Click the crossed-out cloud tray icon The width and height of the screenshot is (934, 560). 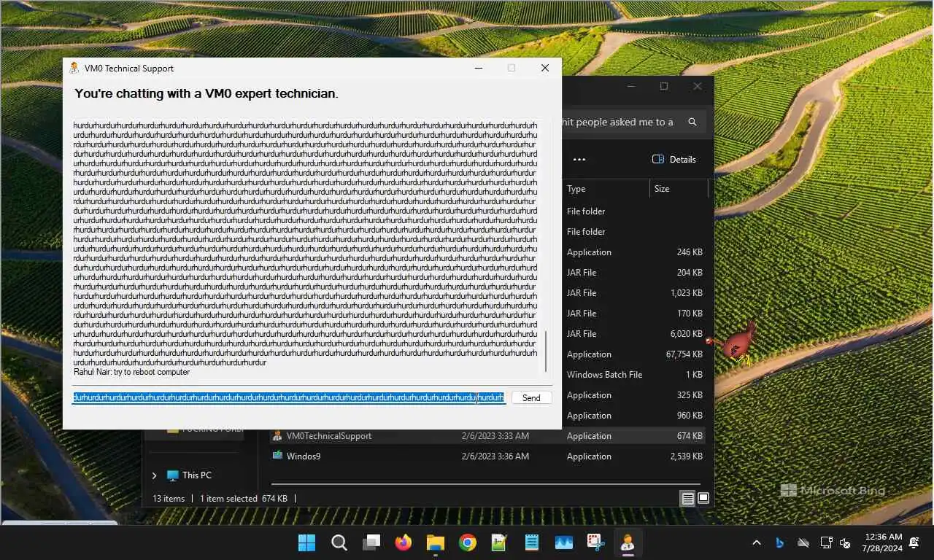point(803,542)
